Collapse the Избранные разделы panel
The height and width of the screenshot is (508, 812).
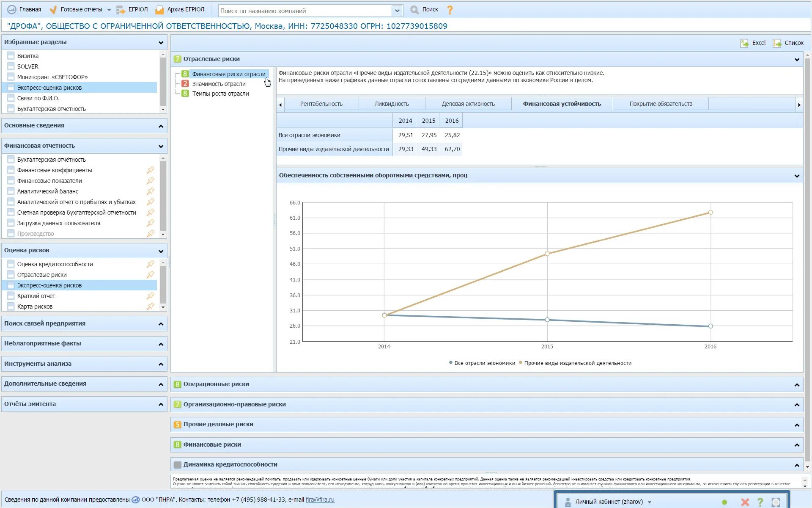coord(161,42)
